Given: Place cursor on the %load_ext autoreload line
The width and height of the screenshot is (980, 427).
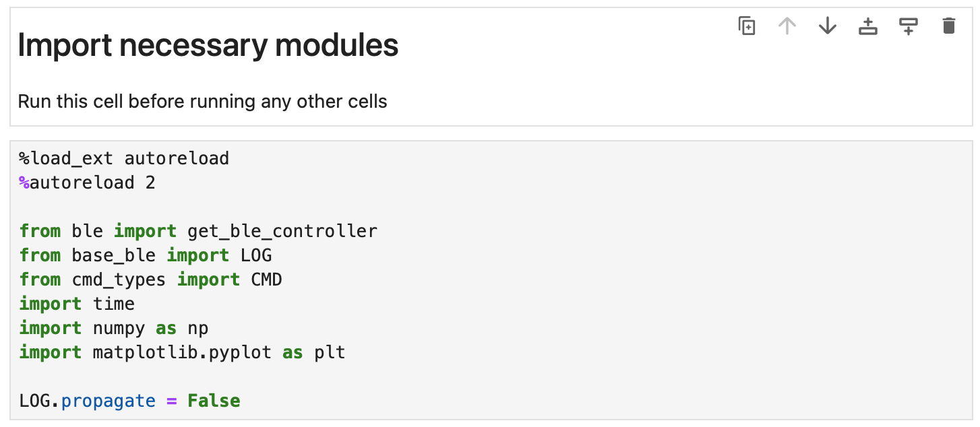Looking at the screenshot, I should pos(124,159).
